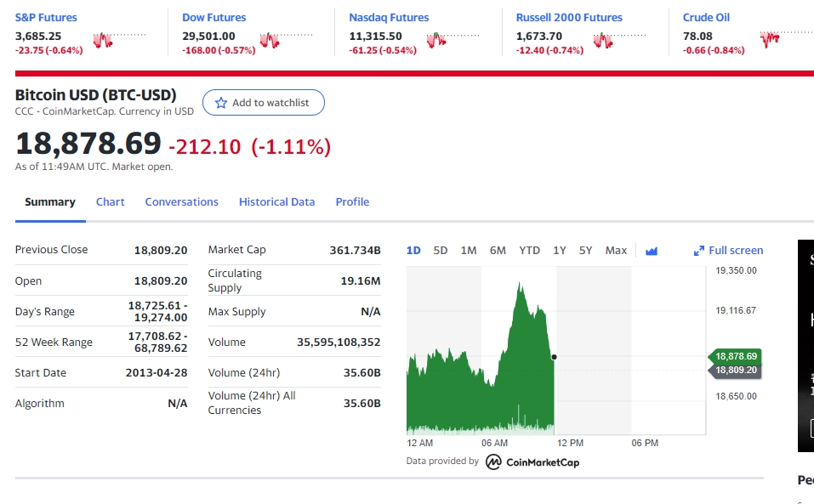Open the S&P Futures link
814x504 pixels.
pyautogui.click(x=46, y=17)
